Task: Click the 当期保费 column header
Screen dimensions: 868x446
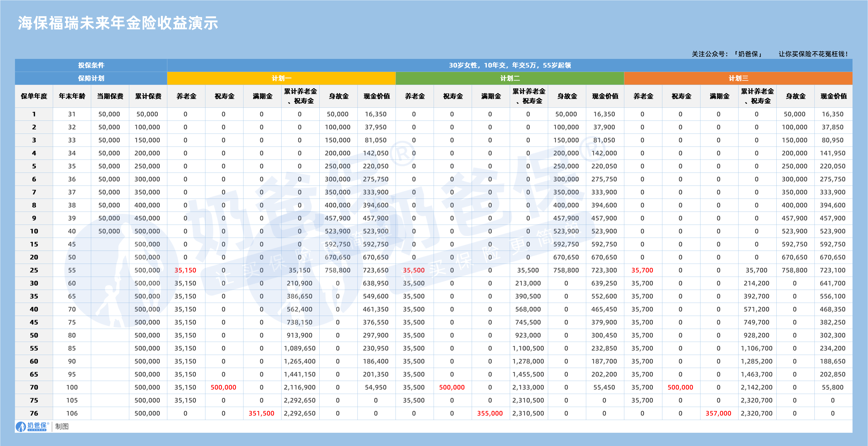Action: [x=110, y=96]
